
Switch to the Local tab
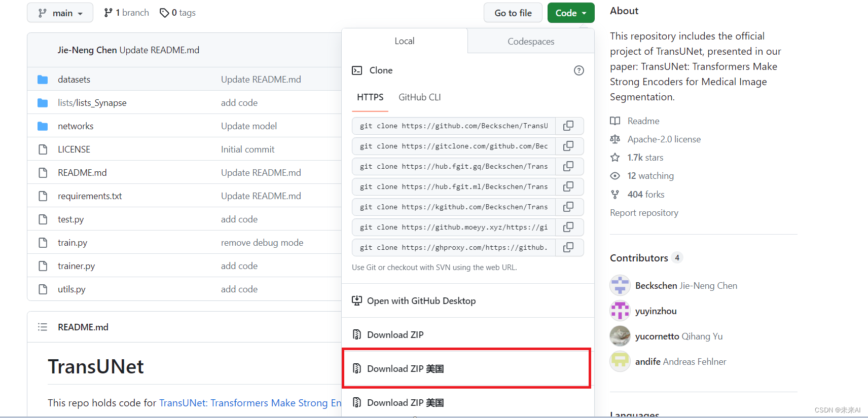click(405, 41)
